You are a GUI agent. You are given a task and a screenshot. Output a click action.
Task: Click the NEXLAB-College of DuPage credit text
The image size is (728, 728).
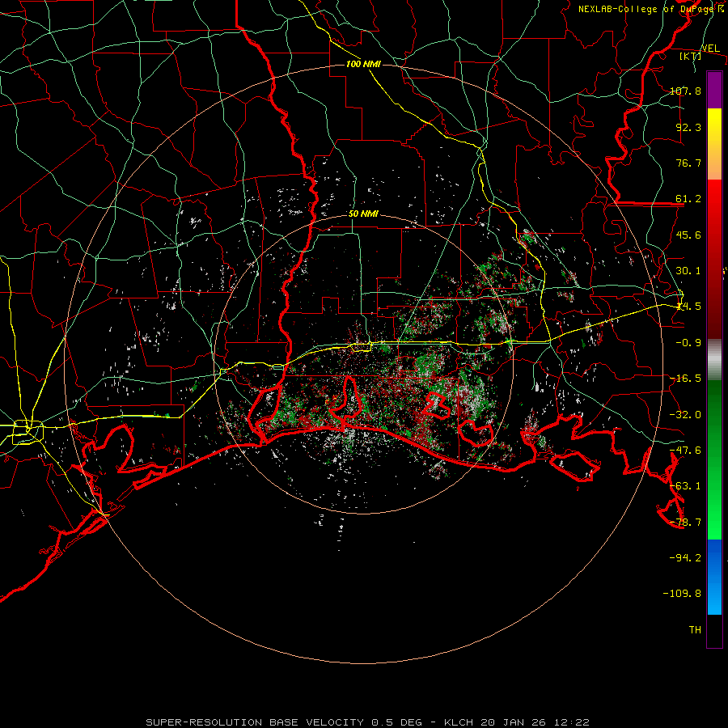click(x=651, y=9)
